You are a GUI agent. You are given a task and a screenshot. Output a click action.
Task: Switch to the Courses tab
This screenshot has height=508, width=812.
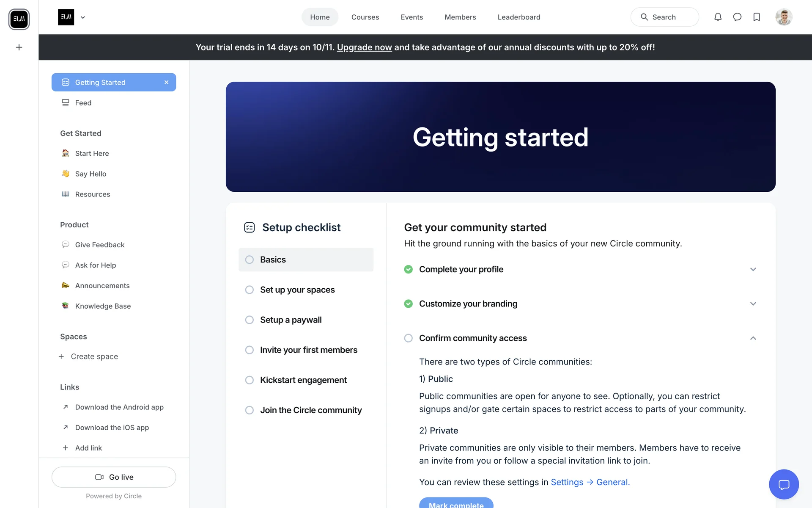(x=365, y=17)
